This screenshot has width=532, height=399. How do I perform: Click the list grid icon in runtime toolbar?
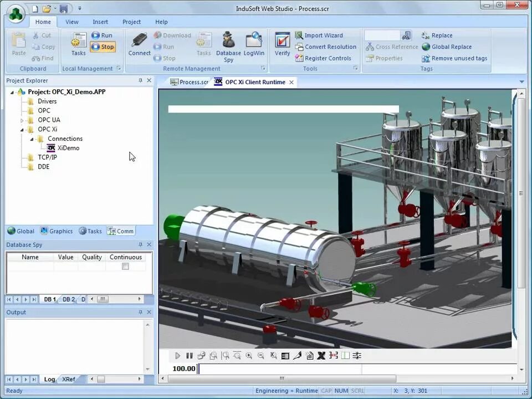pyautogui.click(x=285, y=356)
